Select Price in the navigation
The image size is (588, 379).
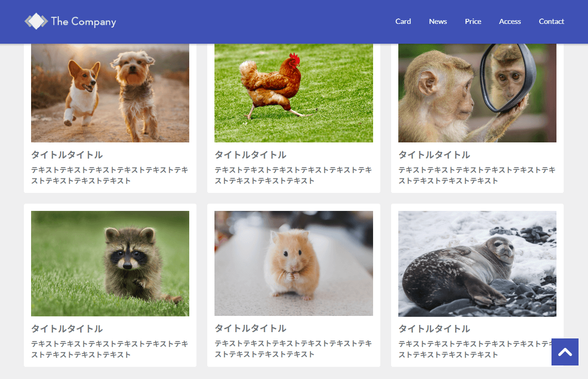pyautogui.click(x=473, y=21)
